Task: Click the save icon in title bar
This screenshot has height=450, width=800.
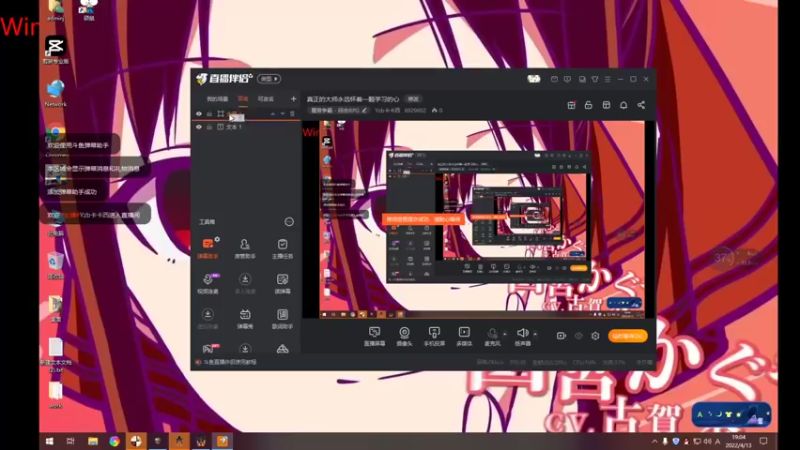Action: pos(582,79)
